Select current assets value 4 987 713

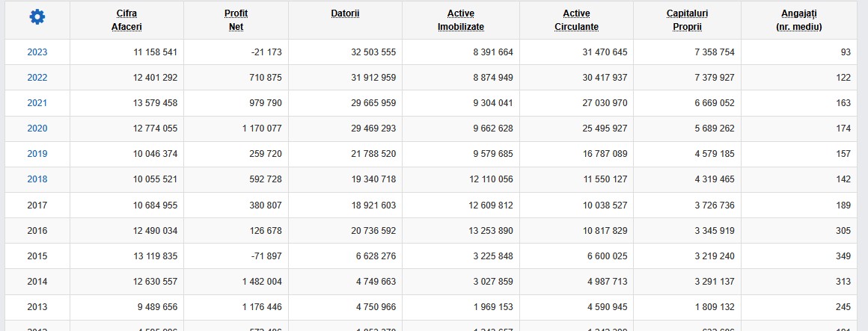click(x=608, y=281)
